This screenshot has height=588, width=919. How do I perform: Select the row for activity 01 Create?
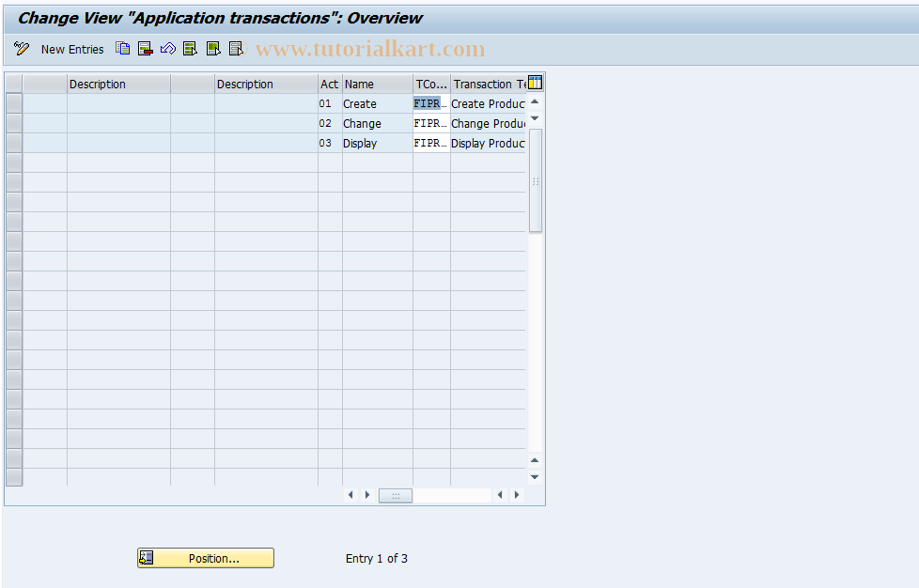pyautogui.click(x=13, y=103)
